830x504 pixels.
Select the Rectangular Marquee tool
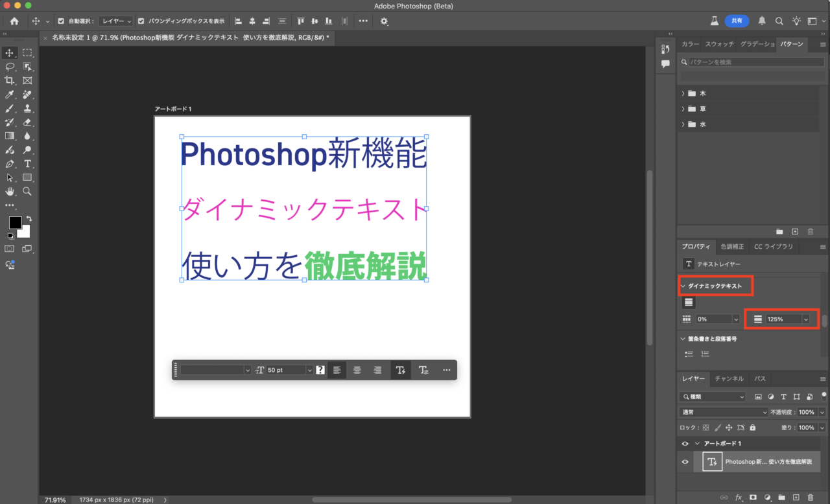point(27,52)
